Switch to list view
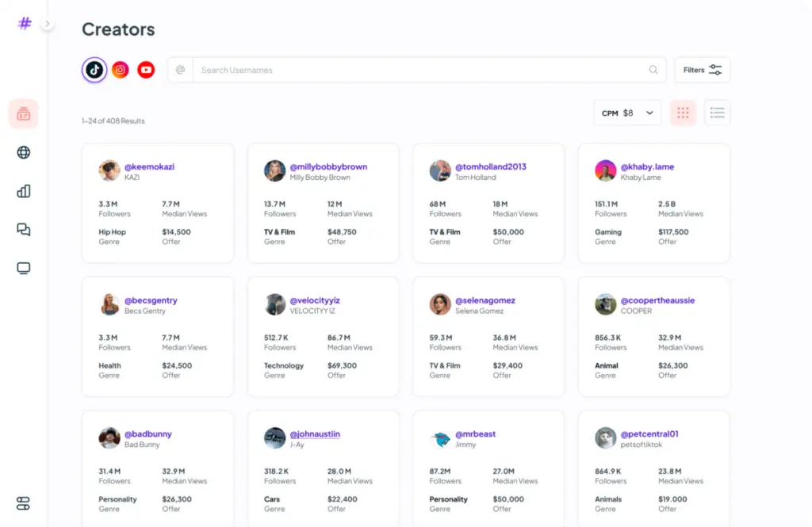The image size is (812, 527). point(717,113)
